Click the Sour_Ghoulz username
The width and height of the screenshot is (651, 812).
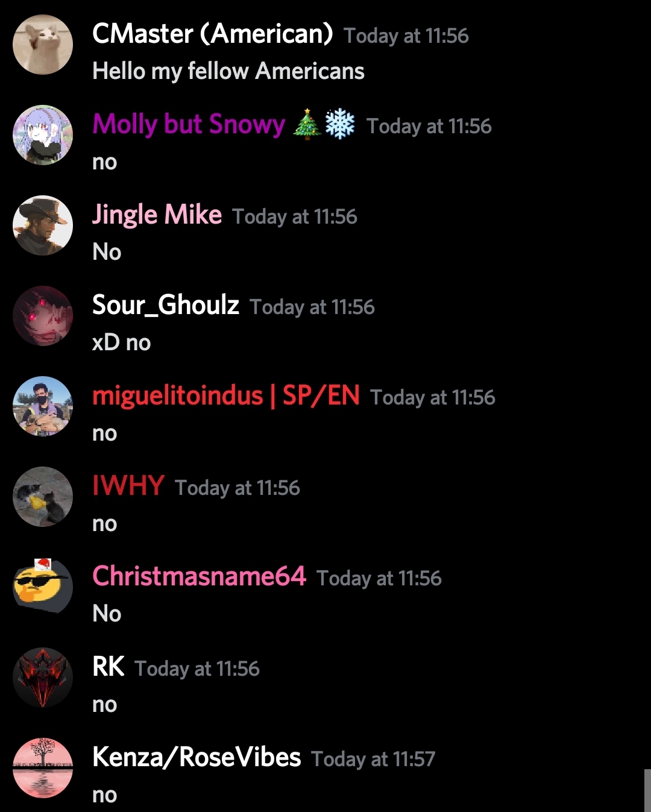click(x=166, y=305)
